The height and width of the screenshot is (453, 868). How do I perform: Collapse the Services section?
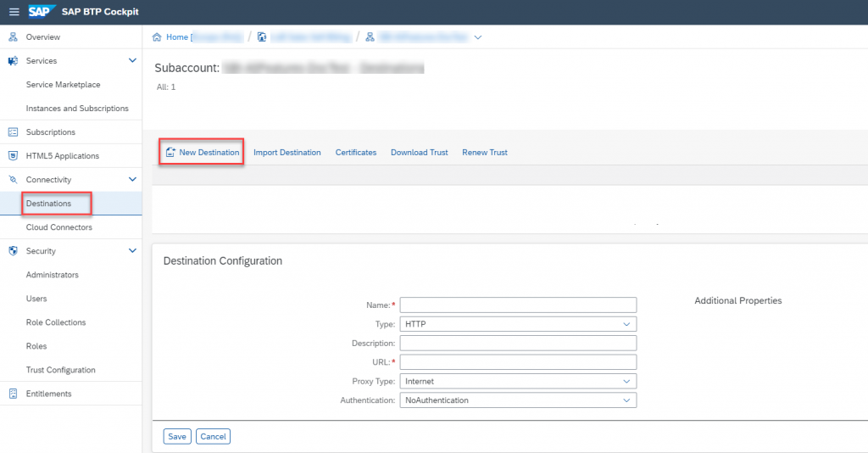coord(132,60)
